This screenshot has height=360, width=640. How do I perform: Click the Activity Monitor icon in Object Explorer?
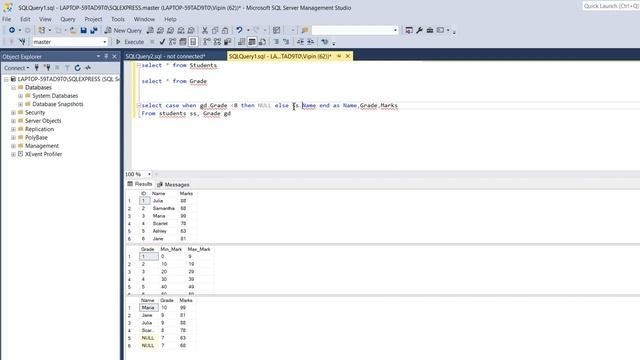coord(88,68)
